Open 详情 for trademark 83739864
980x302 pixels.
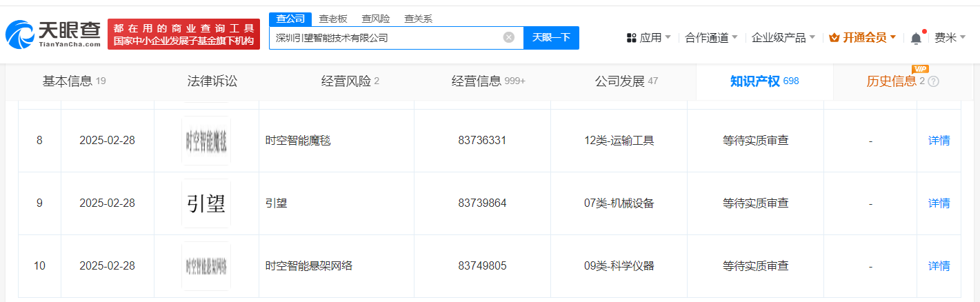coord(939,203)
